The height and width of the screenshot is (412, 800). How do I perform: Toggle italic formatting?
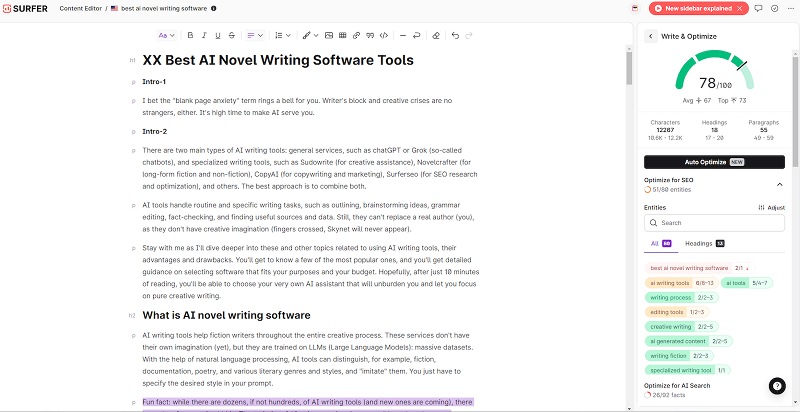(x=204, y=36)
